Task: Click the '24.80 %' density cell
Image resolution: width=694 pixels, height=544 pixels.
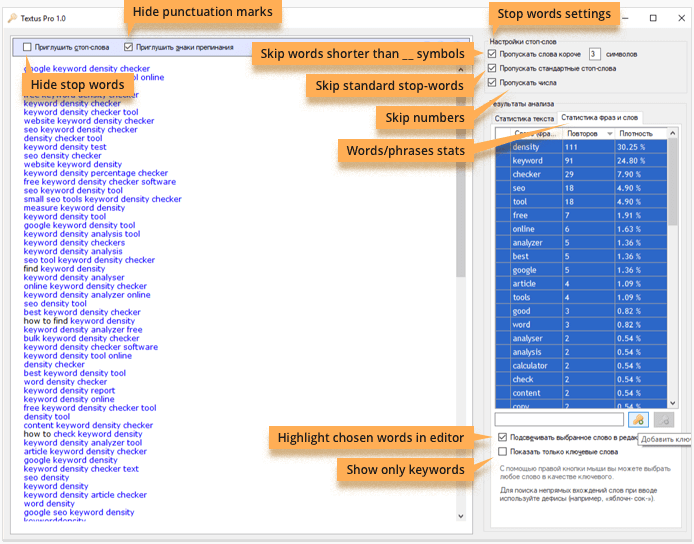Action: click(641, 161)
